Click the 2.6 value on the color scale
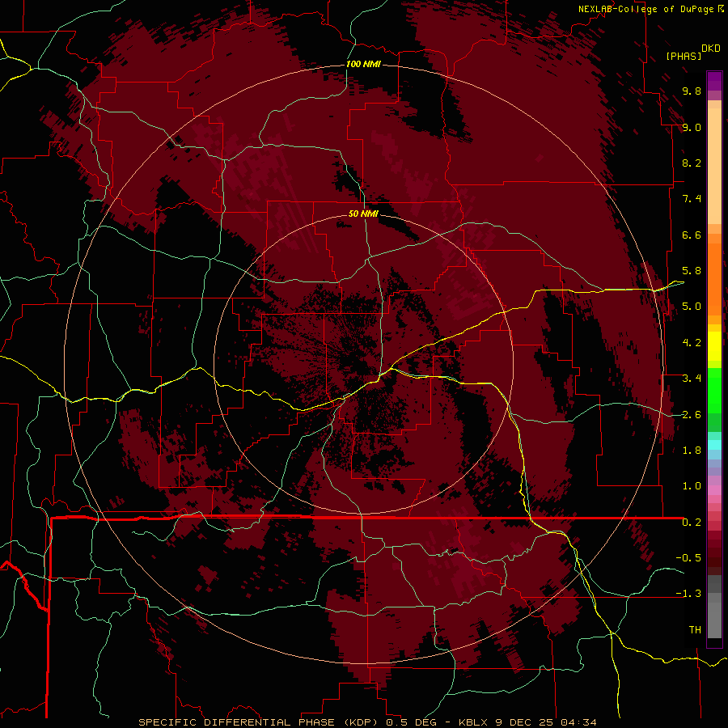Screen dimensions: 728x728 point(692,415)
